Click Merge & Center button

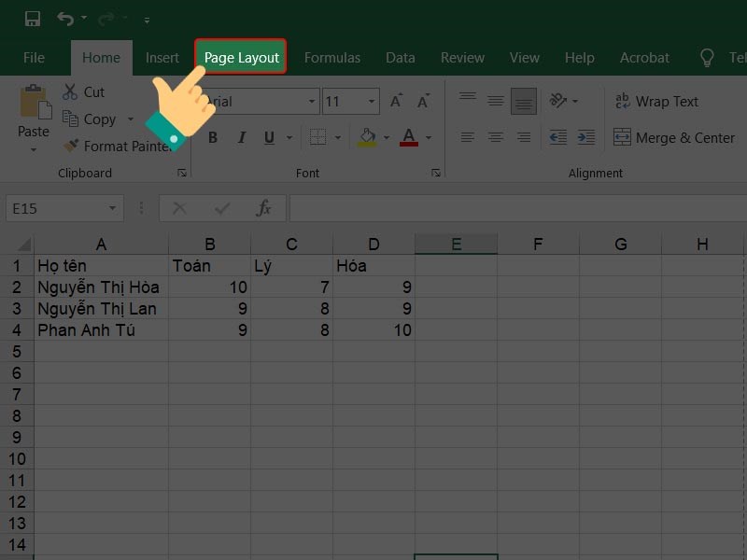coord(674,137)
